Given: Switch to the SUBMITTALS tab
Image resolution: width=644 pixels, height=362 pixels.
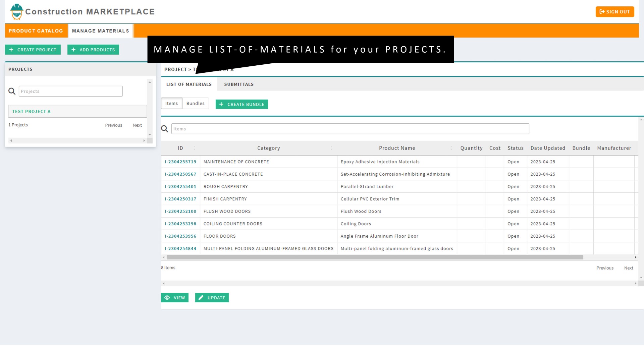Looking at the screenshot, I should tap(239, 84).
